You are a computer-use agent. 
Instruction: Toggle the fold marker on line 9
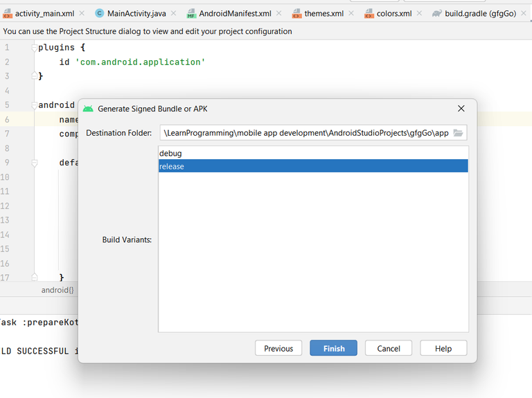(33, 163)
